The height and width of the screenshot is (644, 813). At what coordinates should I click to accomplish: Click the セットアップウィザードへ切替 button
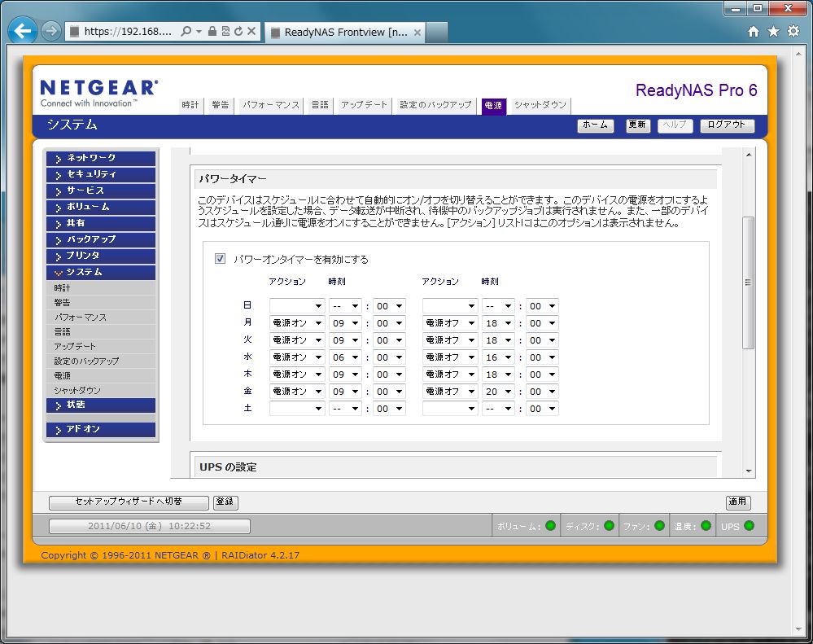pos(128,502)
